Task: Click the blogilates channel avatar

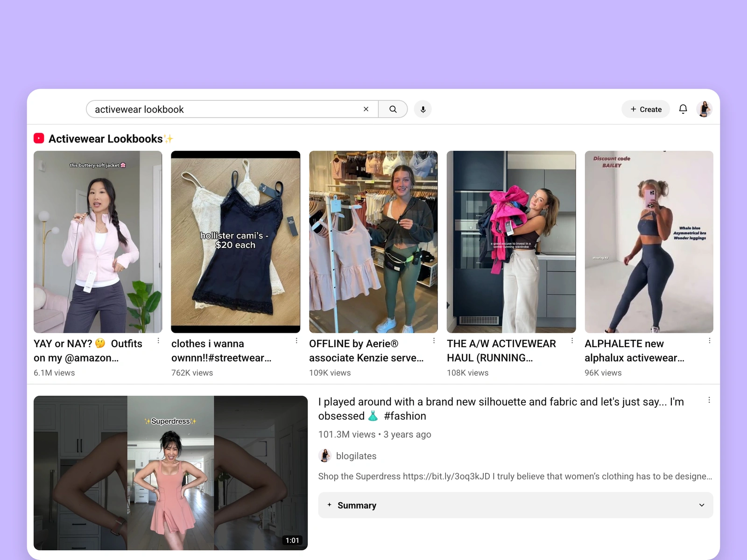Action: 325,455
